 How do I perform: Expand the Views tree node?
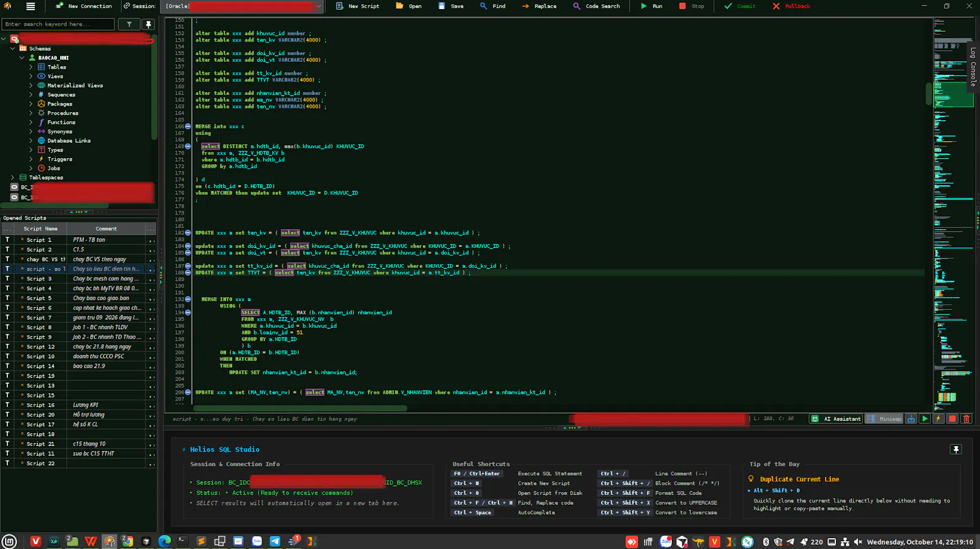[x=31, y=76]
